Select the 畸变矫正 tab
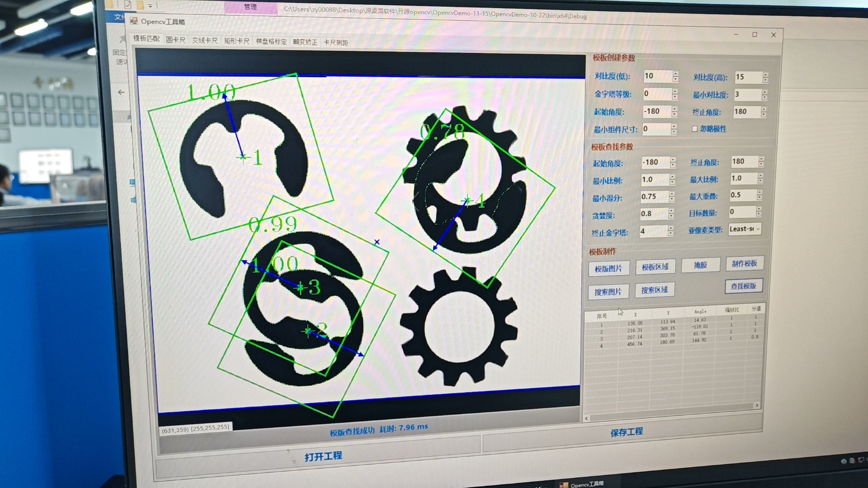The image size is (868, 488). [305, 42]
